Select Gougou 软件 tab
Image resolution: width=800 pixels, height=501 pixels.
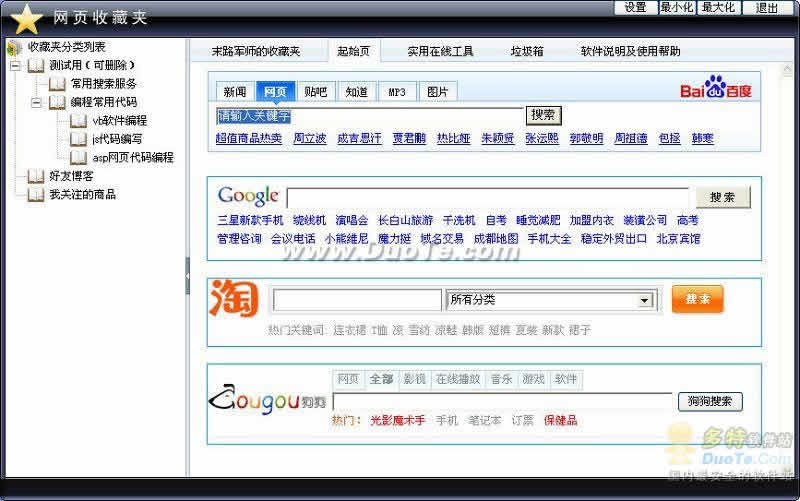click(566, 379)
